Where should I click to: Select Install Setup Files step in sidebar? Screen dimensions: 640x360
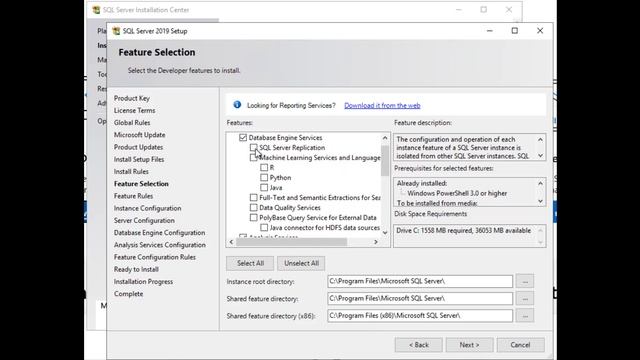pos(139,159)
